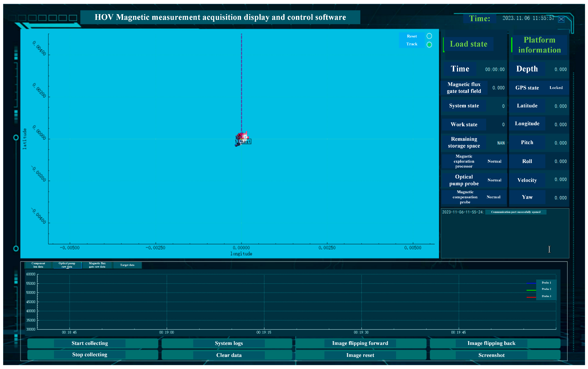Viewport: 588px width, 369px height.
Task: Open System logs
Action: (x=229, y=343)
